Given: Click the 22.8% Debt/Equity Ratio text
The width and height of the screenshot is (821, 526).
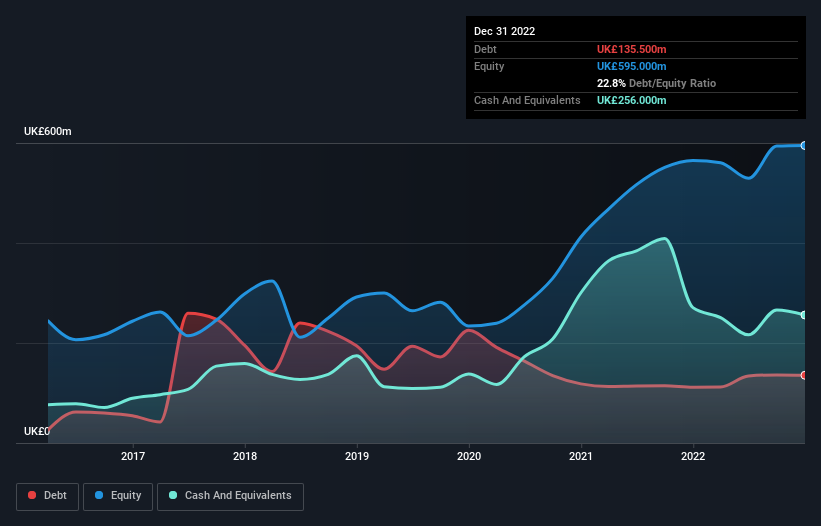Looking at the screenshot, I should click(657, 83).
